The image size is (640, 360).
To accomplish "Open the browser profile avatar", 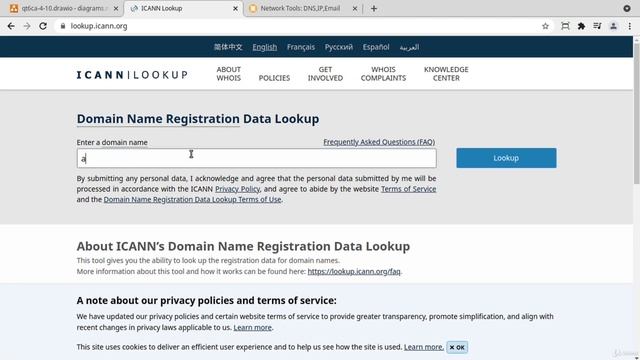I will pos(613,26).
